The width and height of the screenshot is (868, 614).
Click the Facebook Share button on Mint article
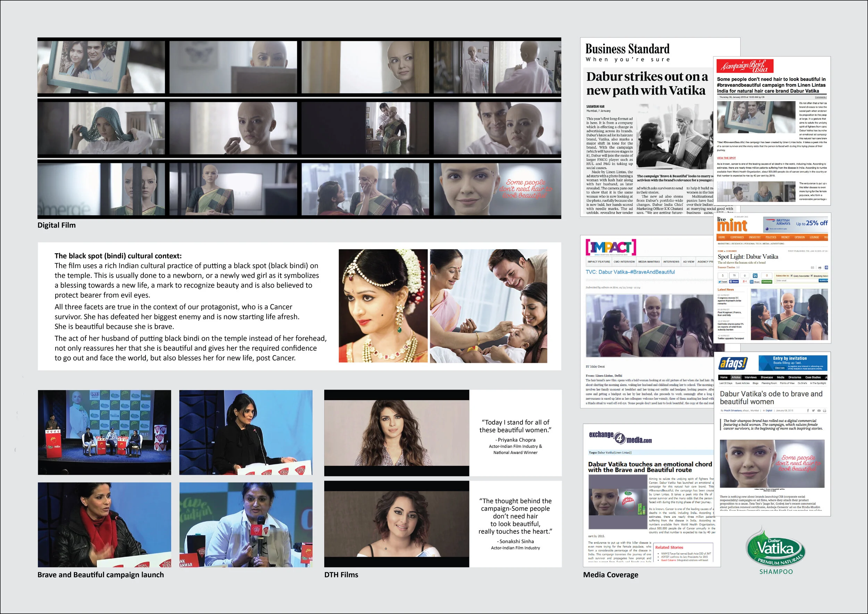tap(734, 282)
